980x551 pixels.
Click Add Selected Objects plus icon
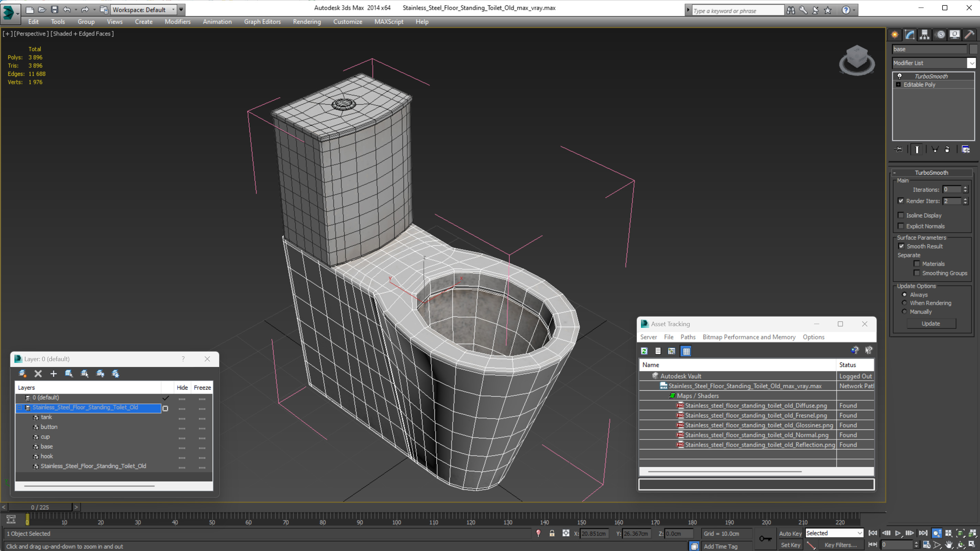pos(53,374)
